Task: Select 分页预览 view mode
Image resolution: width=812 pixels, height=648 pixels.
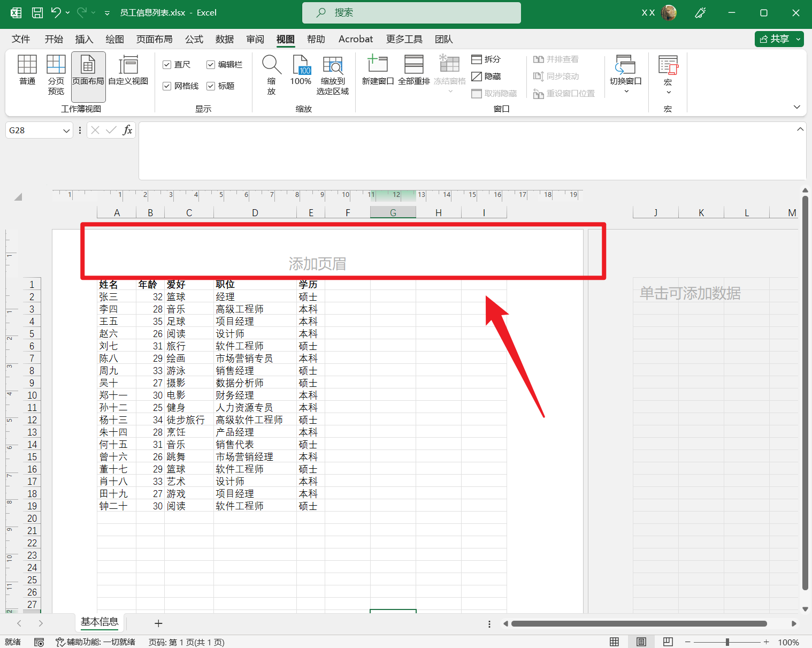Action: coord(56,75)
